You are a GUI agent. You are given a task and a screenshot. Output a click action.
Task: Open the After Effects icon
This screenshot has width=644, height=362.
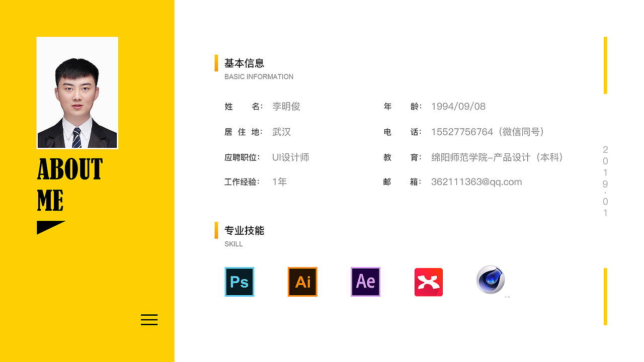pyautogui.click(x=365, y=282)
